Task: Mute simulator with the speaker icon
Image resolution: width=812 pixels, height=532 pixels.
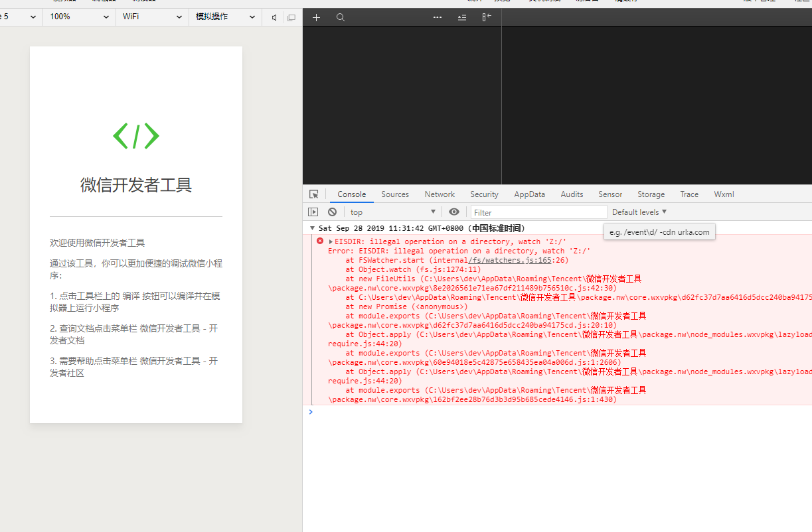Action: tap(274, 17)
